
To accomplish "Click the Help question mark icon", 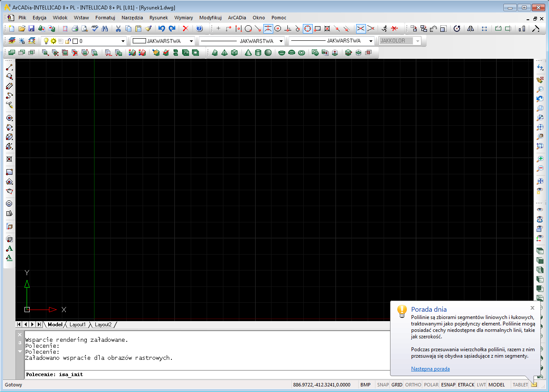I will tap(199, 29).
